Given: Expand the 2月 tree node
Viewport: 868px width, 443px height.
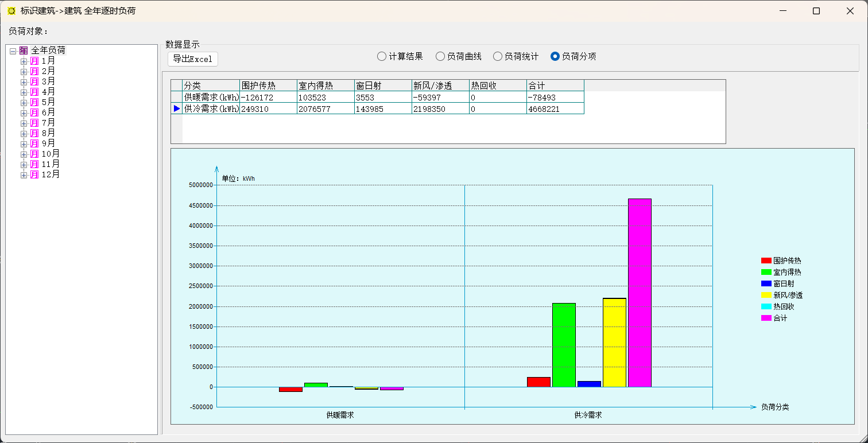Looking at the screenshot, I should (24, 72).
